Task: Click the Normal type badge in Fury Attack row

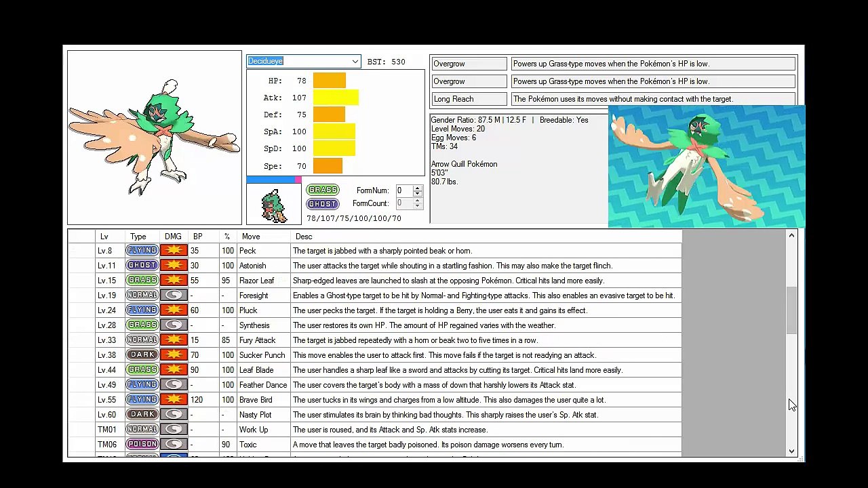Action: pyautogui.click(x=142, y=340)
